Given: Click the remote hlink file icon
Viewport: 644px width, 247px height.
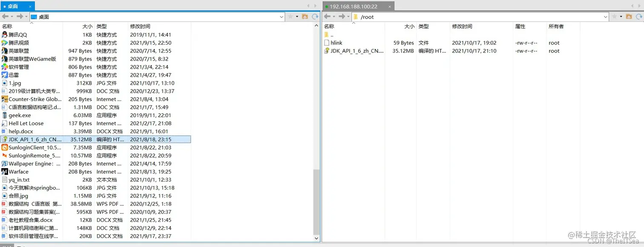Looking at the screenshot, I should point(327,43).
